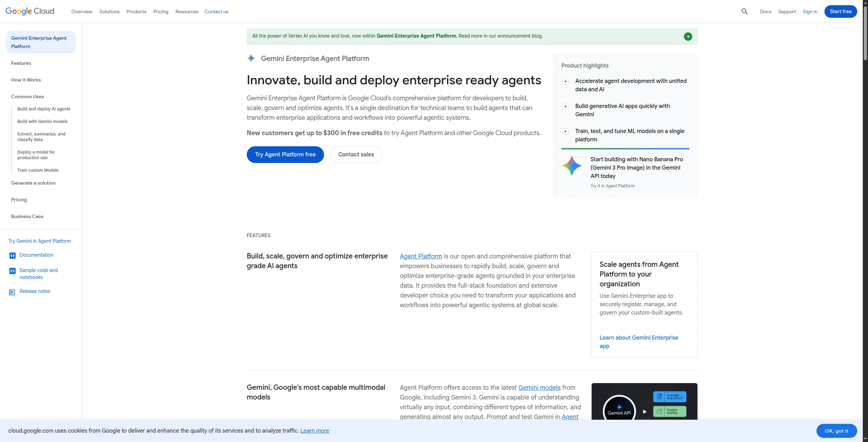
Task: Jump to How It Works in sidebar
Action: [26, 80]
